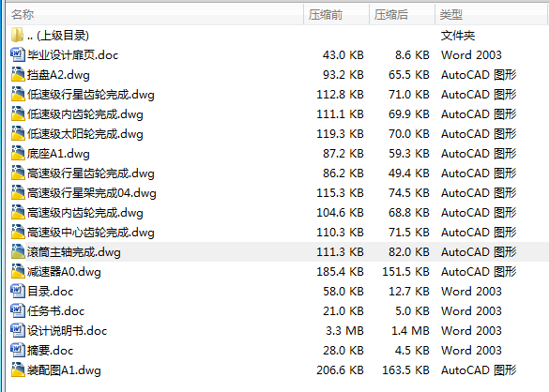Click the 43.0 KB size value
The height and width of the screenshot is (392, 549).
point(343,55)
